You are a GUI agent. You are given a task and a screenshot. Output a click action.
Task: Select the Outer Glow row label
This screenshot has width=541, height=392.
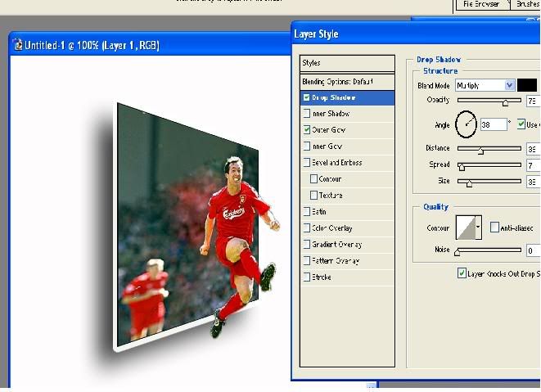(x=328, y=130)
